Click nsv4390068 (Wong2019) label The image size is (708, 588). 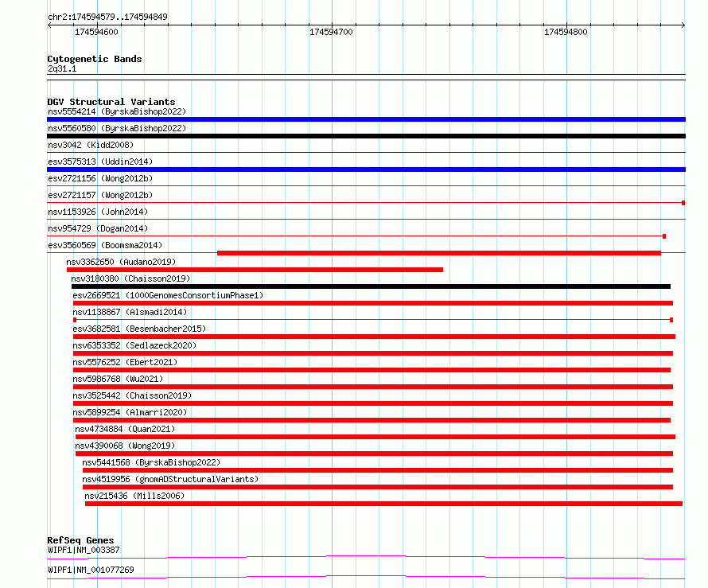click(x=125, y=446)
